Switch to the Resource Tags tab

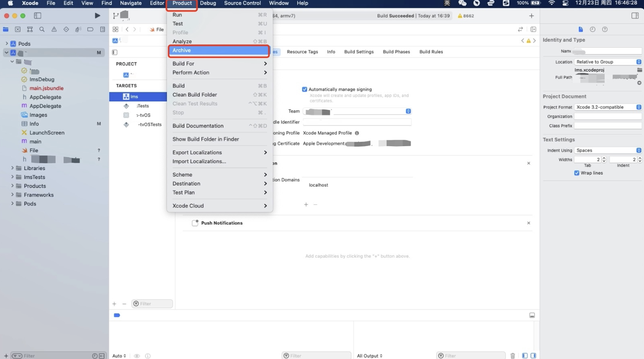click(302, 52)
